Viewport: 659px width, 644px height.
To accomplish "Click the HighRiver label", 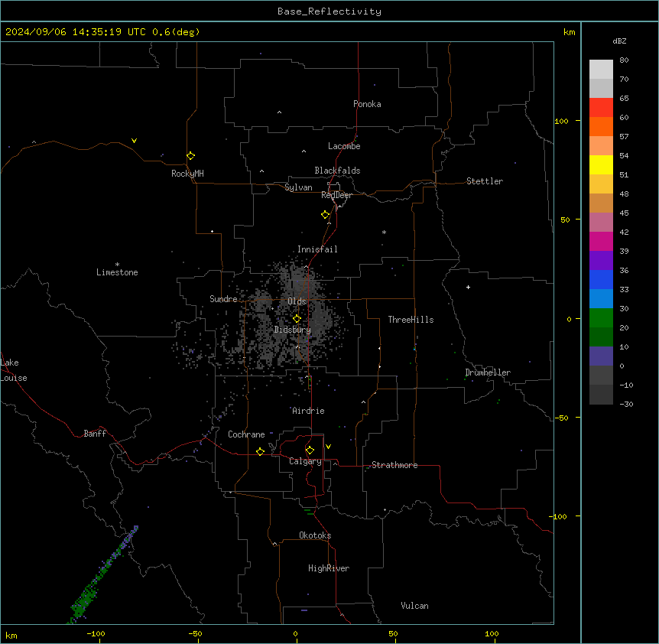I will [x=329, y=568].
